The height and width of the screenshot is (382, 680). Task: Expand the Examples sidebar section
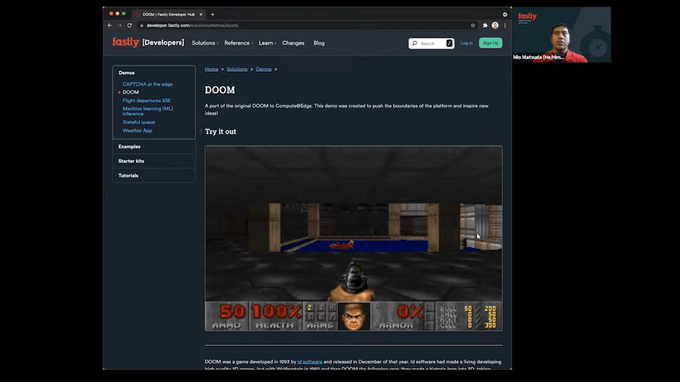click(x=154, y=147)
